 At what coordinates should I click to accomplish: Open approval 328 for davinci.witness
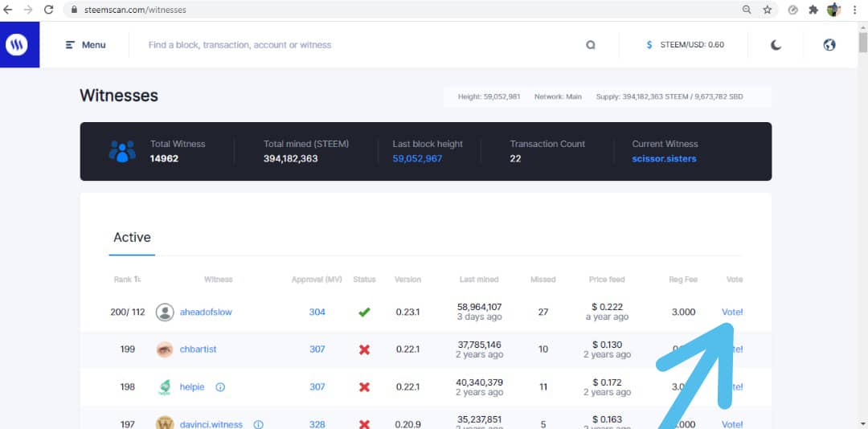[317, 424]
